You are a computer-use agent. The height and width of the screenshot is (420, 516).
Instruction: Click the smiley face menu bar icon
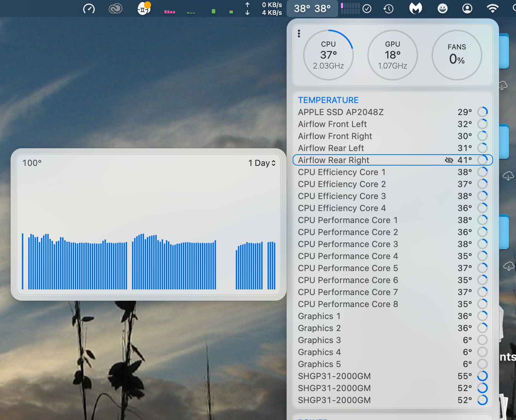tap(442, 8)
